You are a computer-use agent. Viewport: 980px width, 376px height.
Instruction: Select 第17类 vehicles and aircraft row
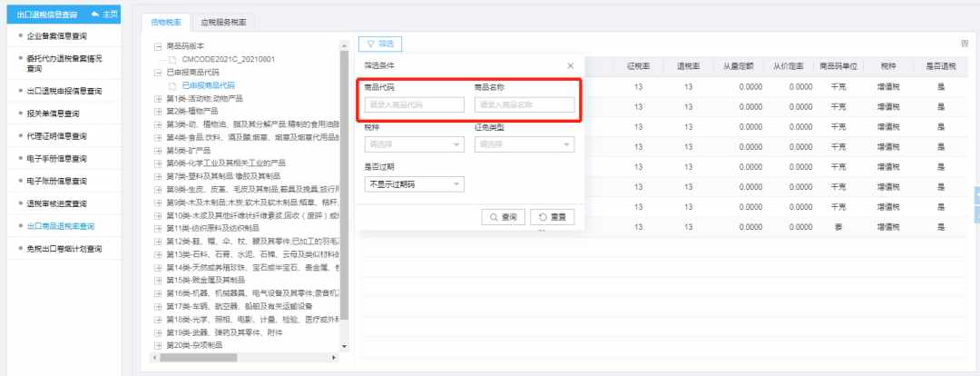coord(240,307)
